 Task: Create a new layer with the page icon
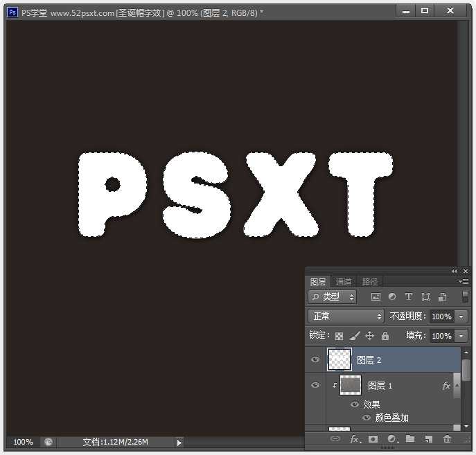click(429, 439)
